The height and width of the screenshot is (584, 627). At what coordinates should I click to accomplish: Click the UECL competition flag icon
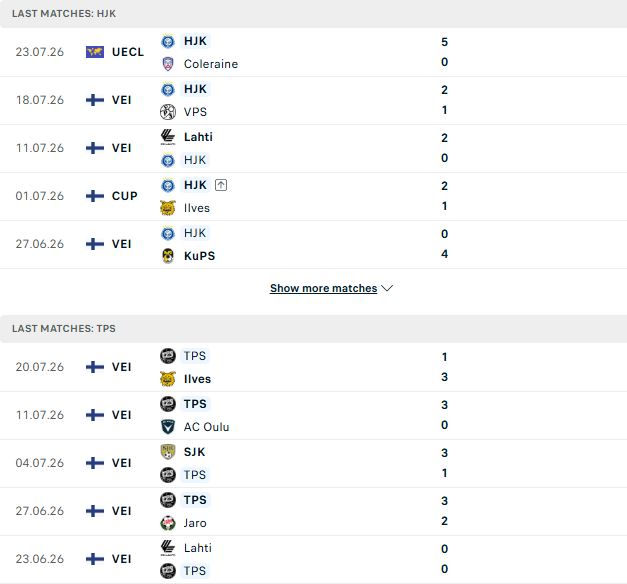95,52
